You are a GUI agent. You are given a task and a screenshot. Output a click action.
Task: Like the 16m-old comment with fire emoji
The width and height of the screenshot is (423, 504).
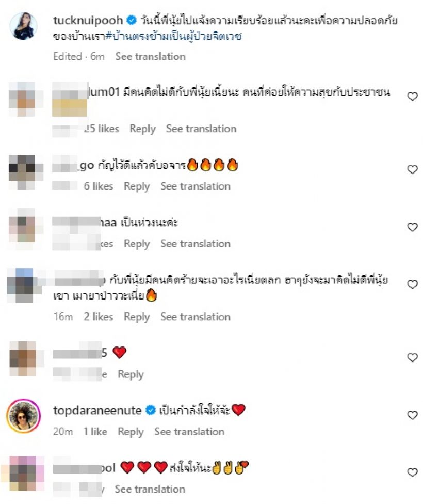412,285
